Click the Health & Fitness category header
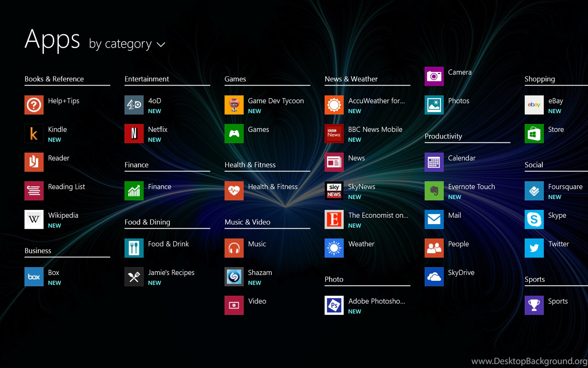This screenshot has width=588, height=368. 250,165
